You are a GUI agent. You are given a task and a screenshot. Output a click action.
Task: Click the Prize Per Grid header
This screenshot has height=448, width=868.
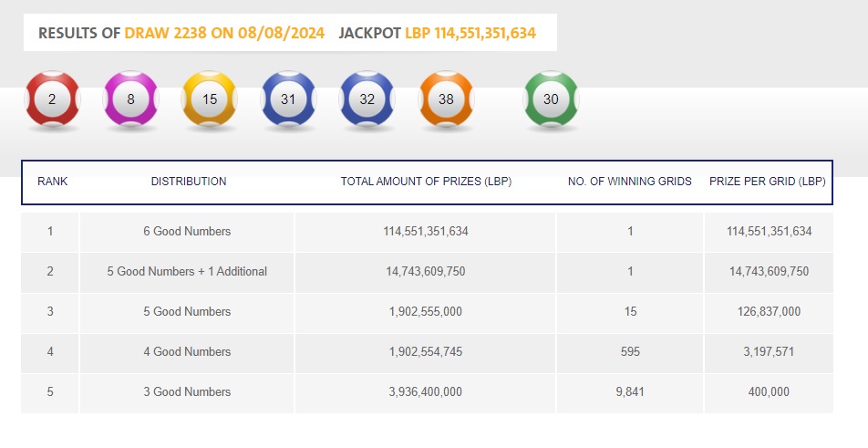pyautogui.click(x=768, y=182)
